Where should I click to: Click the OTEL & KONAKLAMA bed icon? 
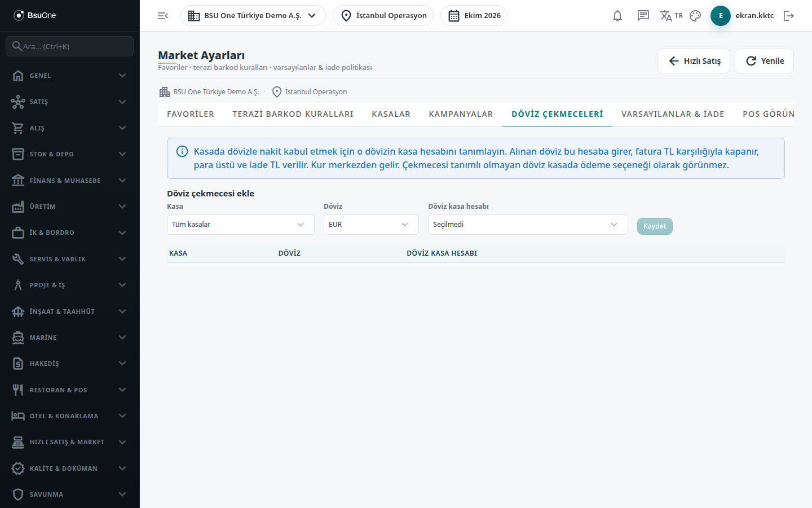pyautogui.click(x=18, y=416)
